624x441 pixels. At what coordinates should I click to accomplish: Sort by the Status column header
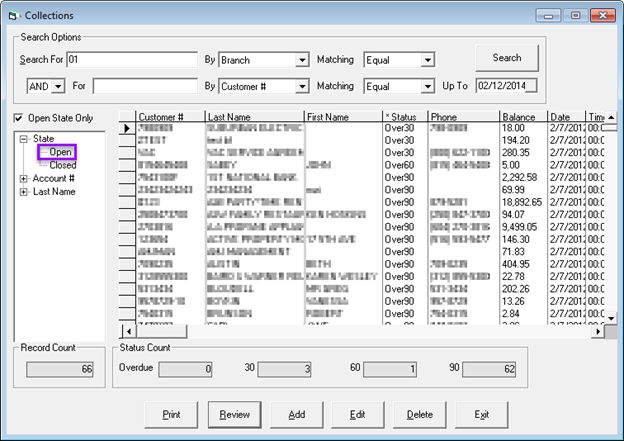tap(405, 117)
